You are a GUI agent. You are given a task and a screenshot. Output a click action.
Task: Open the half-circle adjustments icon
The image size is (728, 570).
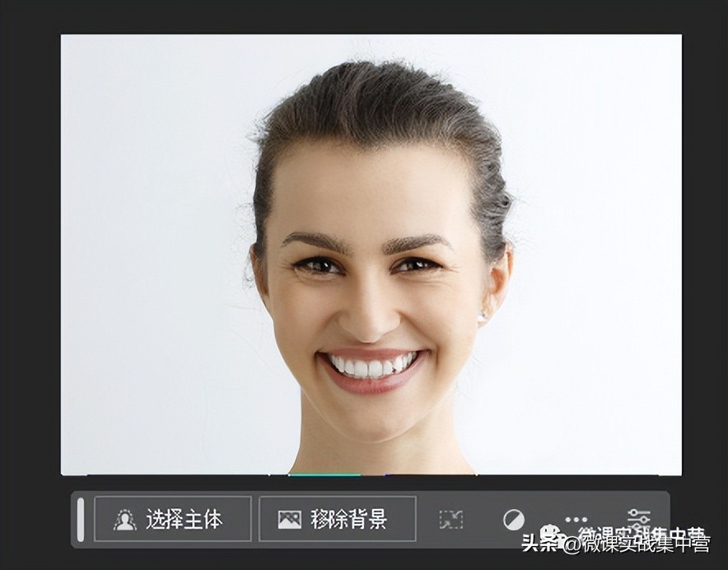512,519
